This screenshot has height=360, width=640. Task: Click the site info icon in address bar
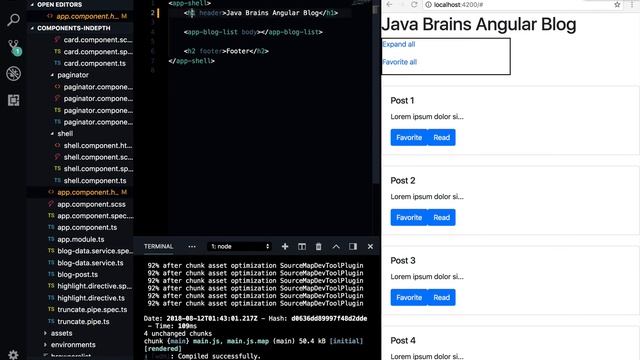coord(428,4)
